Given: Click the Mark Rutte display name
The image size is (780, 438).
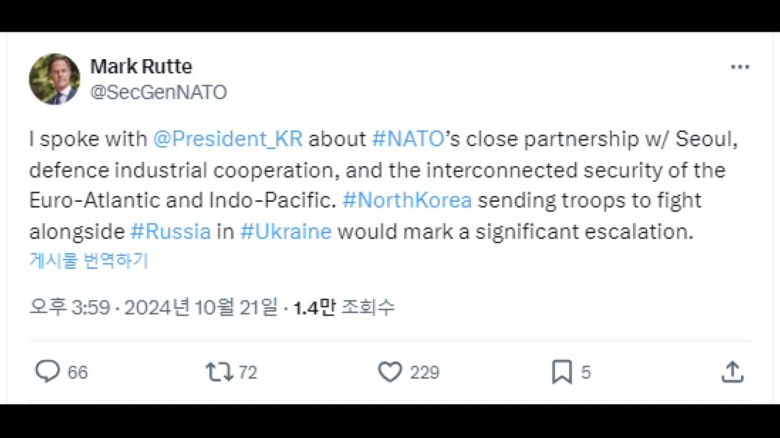Looking at the screenshot, I should click(x=141, y=67).
